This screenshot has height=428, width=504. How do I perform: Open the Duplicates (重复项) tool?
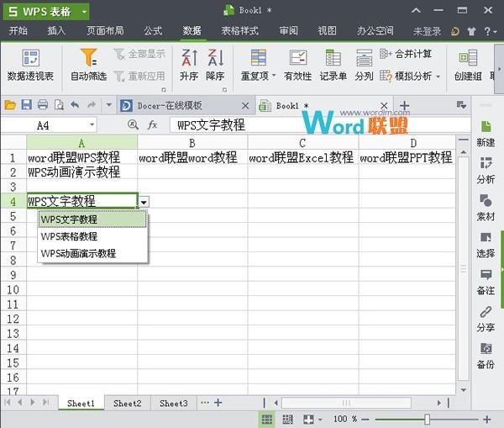tap(258, 66)
